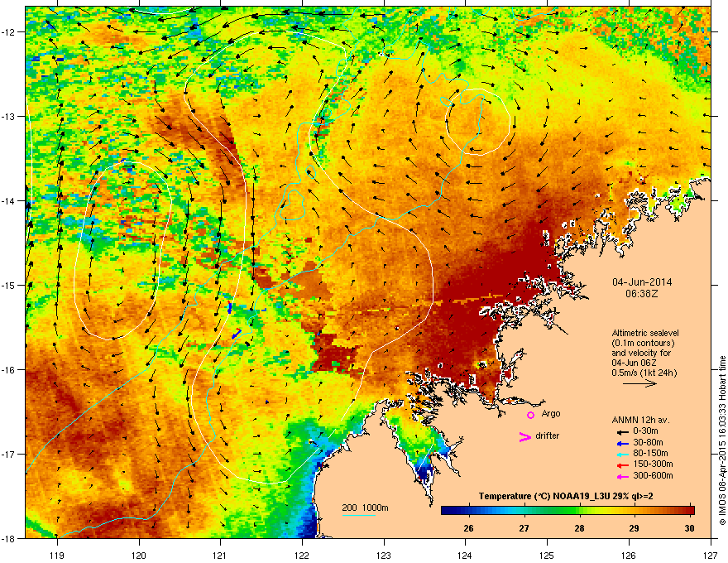The height and width of the screenshot is (563, 728).
Task: Click longitude axis label 120
Action: [139, 555]
